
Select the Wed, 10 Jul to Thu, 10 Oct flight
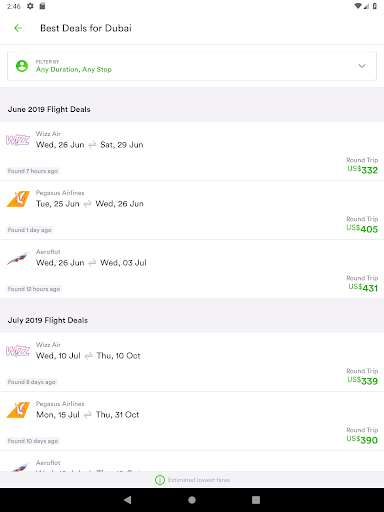tap(192, 362)
